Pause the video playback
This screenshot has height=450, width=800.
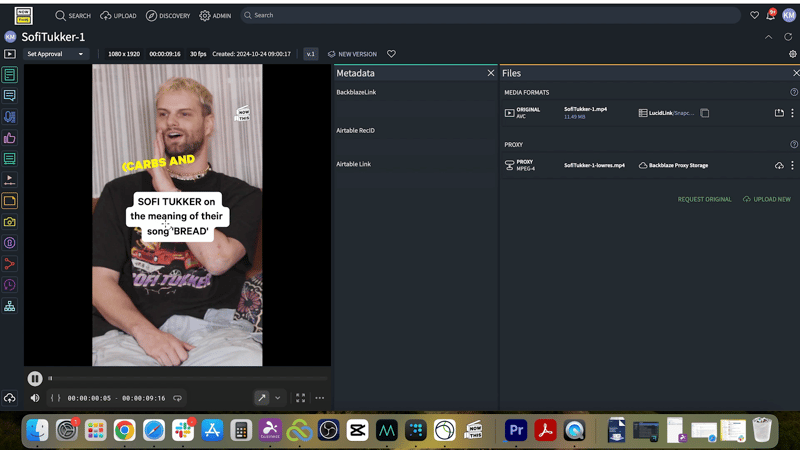[x=35, y=379]
